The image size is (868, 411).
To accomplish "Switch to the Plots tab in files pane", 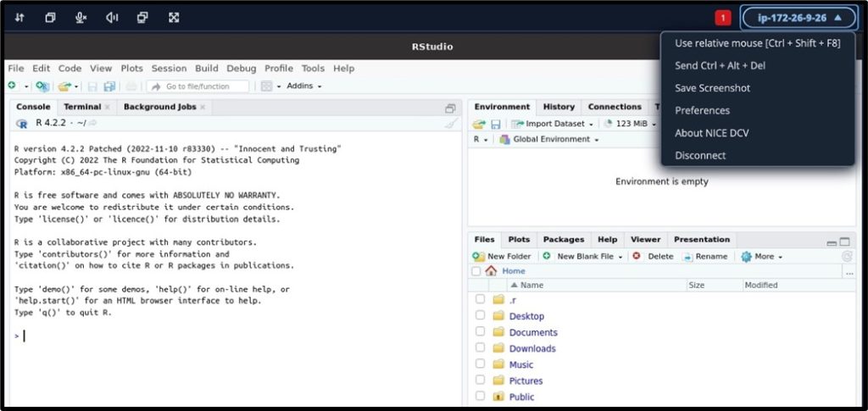I will (519, 240).
